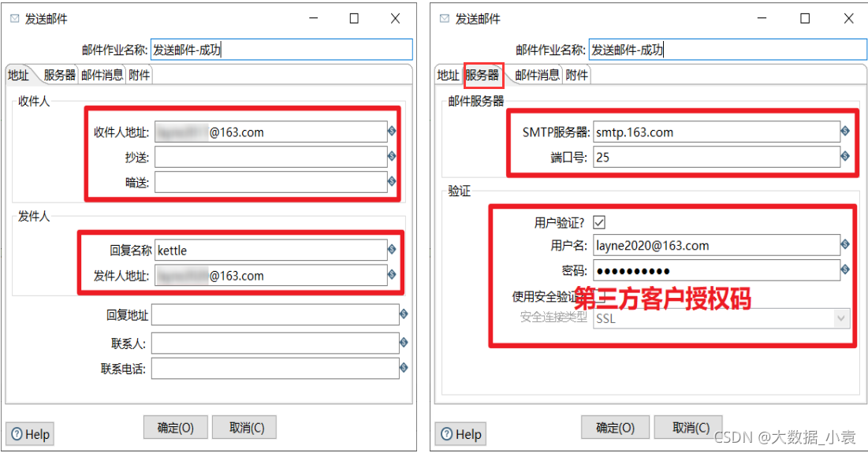This screenshot has height=453, width=868.
Task: Select 邮件消息 tab in right window
Action: pyautogui.click(x=536, y=75)
